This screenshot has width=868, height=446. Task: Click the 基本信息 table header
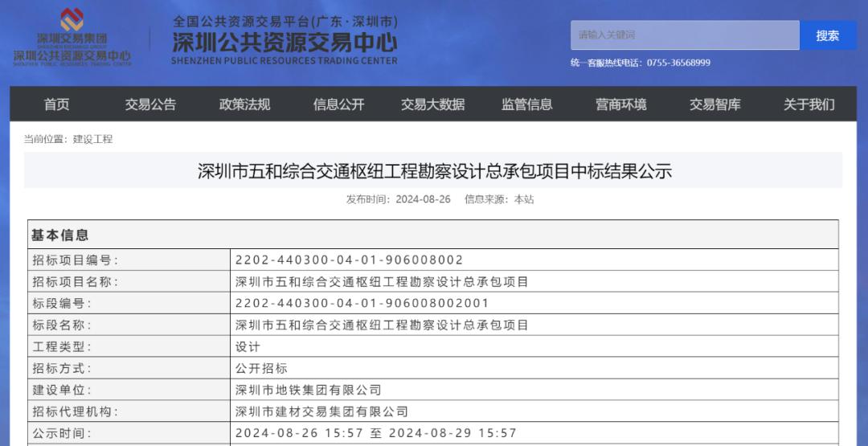[433, 235]
